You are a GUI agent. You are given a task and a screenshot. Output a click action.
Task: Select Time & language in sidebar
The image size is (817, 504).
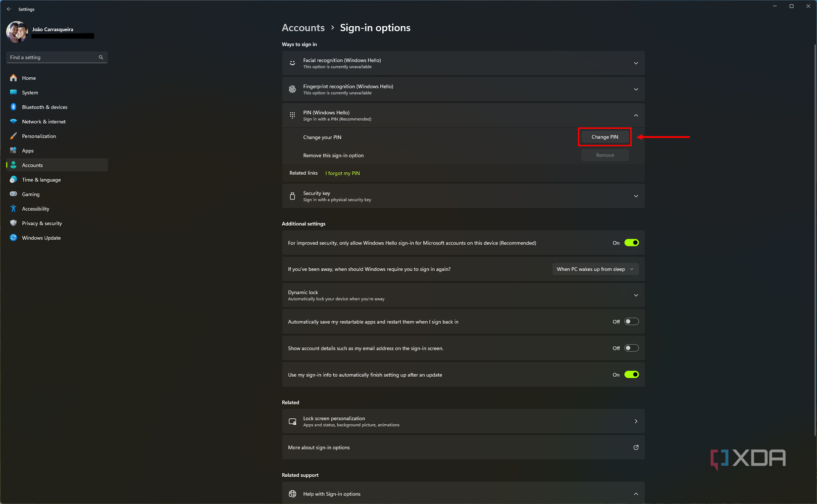point(41,180)
